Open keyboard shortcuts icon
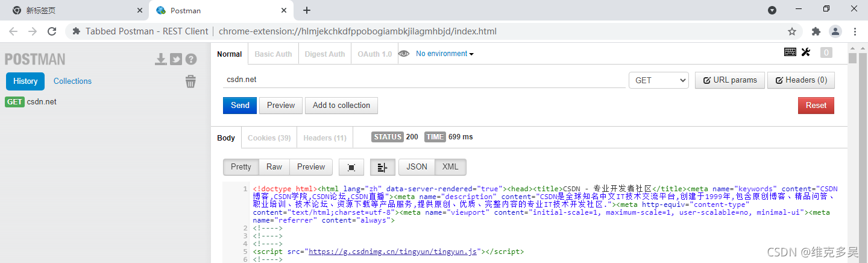Viewport: 868px width, 263px height. [x=790, y=52]
